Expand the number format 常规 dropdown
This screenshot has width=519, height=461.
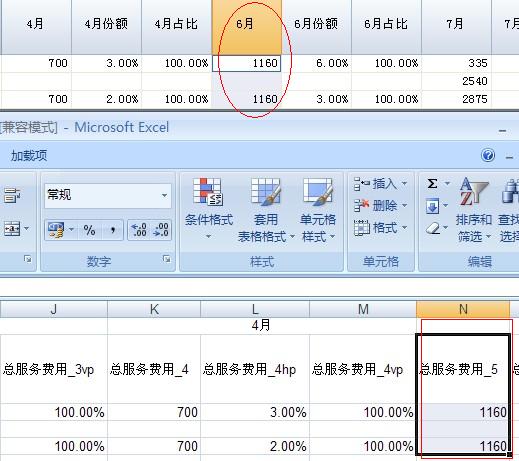[x=164, y=195]
